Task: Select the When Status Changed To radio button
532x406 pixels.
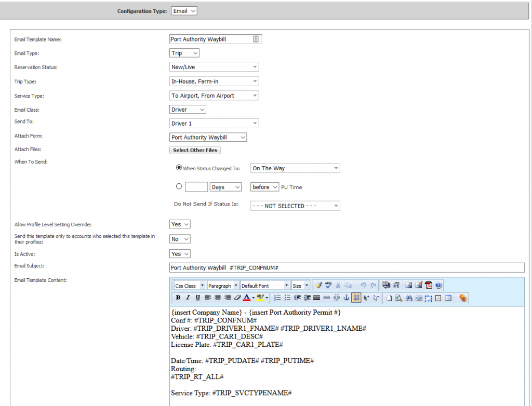Action: [x=179, y=168]
